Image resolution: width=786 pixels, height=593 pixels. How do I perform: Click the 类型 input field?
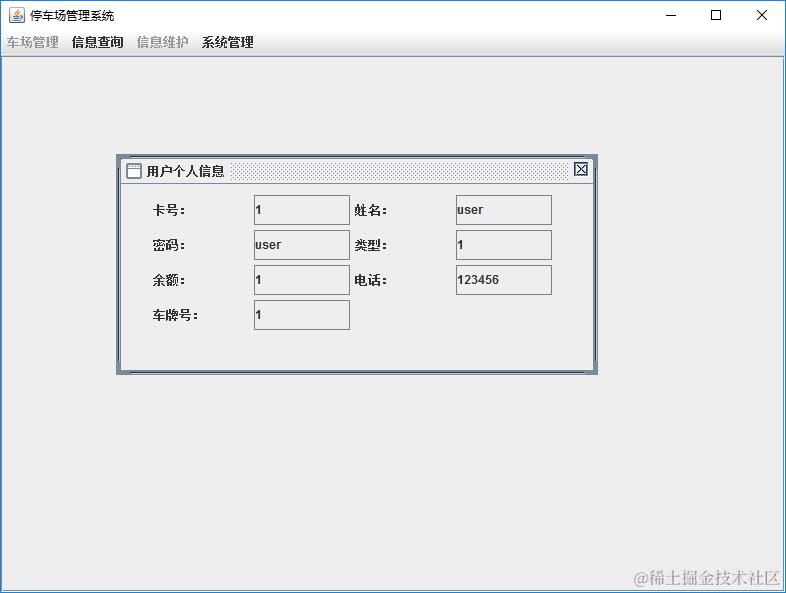point(504,245)
